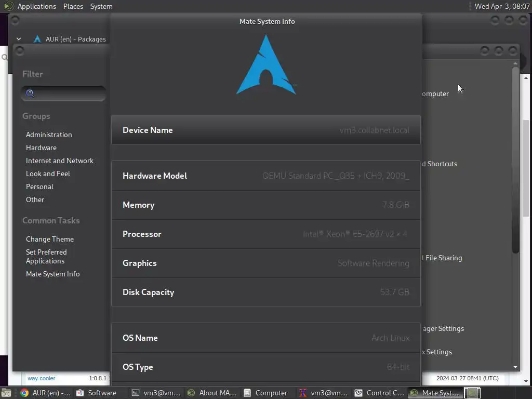Click the Control Center scroll up arrow
This screenshot has height=399, width=532.
(515, 63)
